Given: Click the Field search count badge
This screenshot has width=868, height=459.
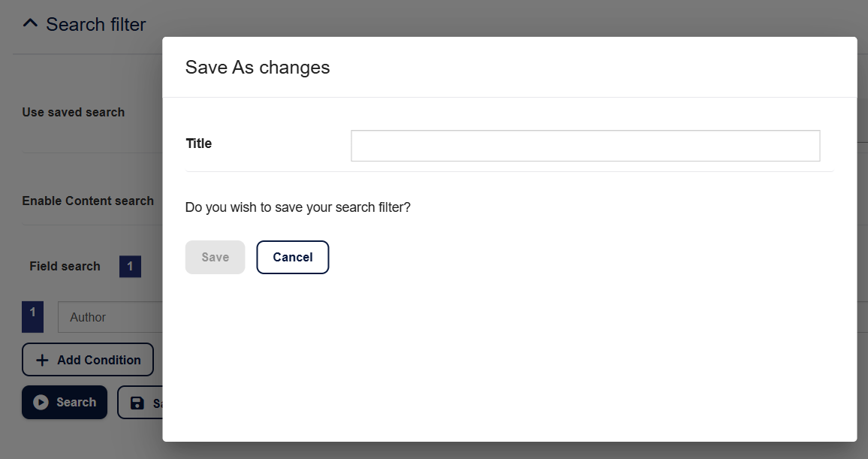Looking at the screenshot, I should (130, 266).
